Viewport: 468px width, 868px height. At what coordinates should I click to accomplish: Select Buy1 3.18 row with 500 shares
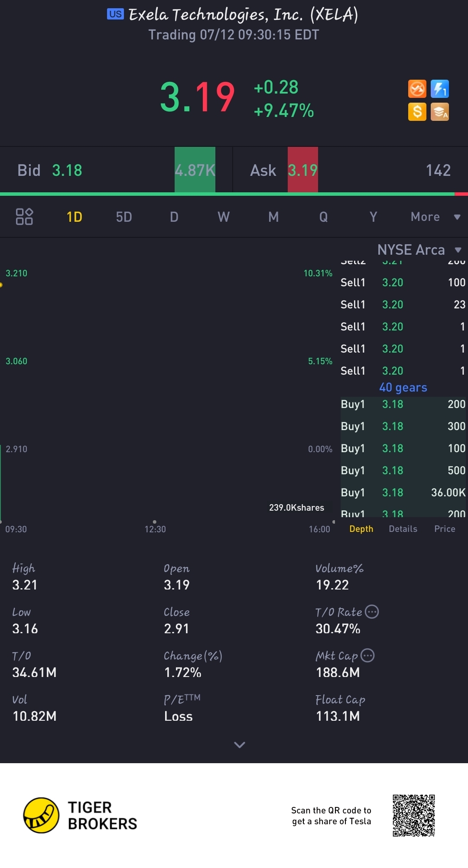pyautogui.click(x=403, y=470)
